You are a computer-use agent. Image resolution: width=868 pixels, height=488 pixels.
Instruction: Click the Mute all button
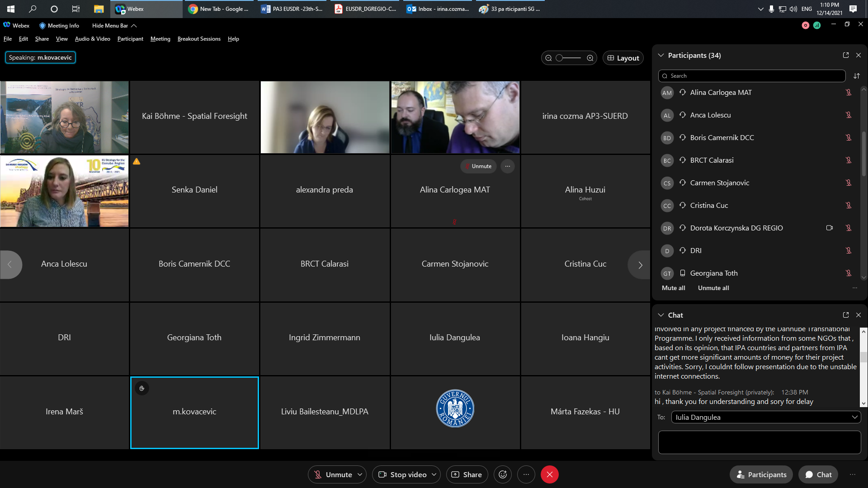[673, 288]
